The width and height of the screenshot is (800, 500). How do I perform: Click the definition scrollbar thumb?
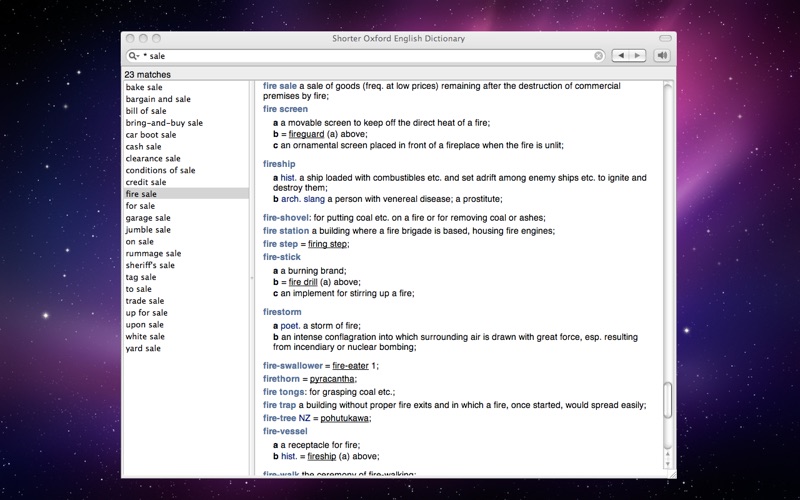tap(667, 400)
